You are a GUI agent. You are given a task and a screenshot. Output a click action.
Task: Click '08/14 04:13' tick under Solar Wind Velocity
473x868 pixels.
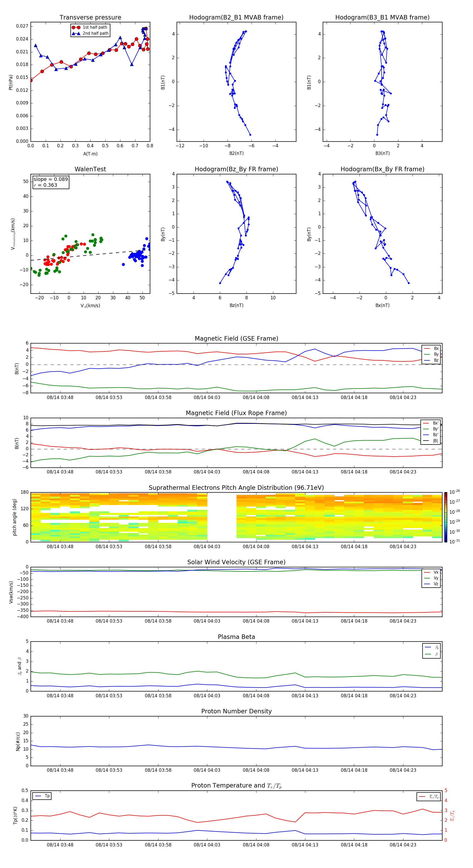[305, 621]
